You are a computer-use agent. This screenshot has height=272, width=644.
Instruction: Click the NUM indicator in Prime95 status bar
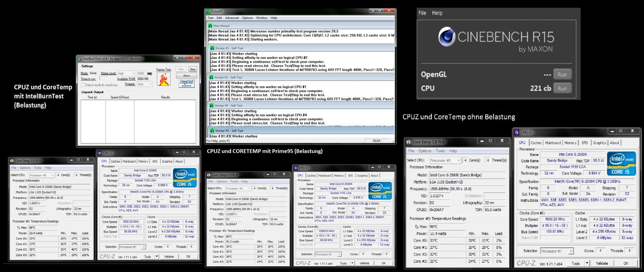[x=377, y=141]
